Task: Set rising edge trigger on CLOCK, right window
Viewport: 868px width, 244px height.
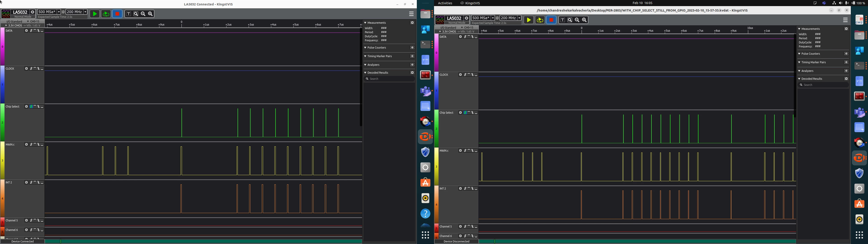Action: pos(465,75)
